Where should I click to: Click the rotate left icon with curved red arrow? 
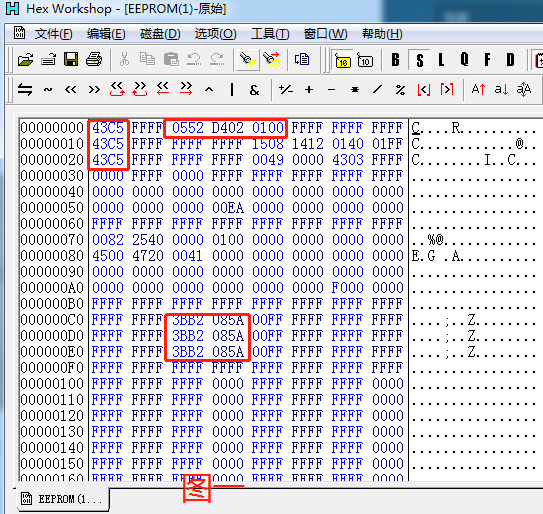[117, 89]
